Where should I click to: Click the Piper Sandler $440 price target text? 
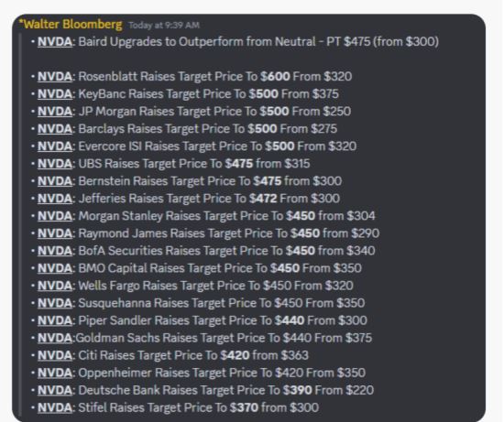click(290, 320)
